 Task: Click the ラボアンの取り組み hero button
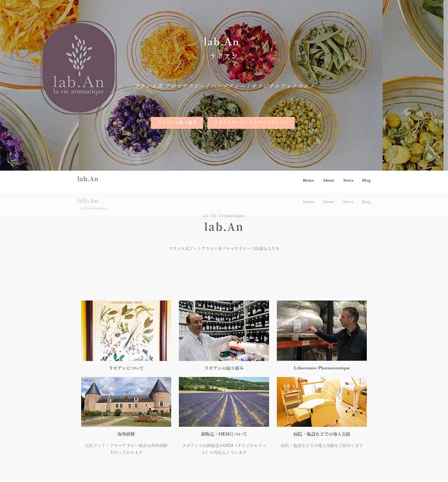coord(177,123)
